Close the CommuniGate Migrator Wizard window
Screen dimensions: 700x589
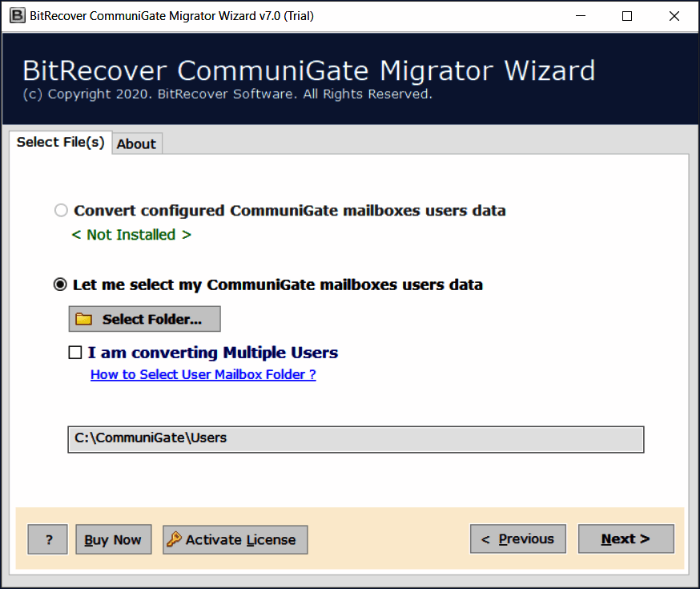pos(673,16)
